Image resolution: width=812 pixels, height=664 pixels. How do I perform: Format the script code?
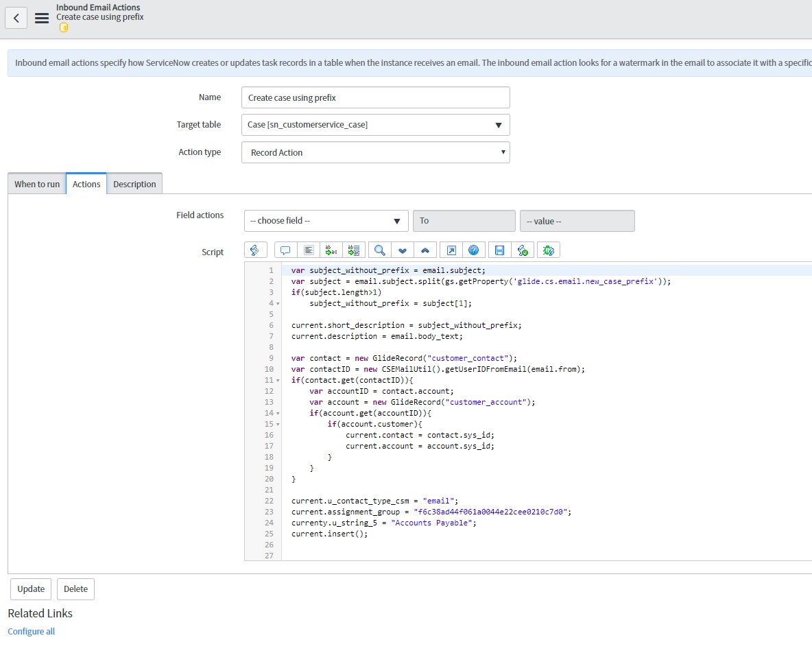pyautogui.click(x=309, y=250)
